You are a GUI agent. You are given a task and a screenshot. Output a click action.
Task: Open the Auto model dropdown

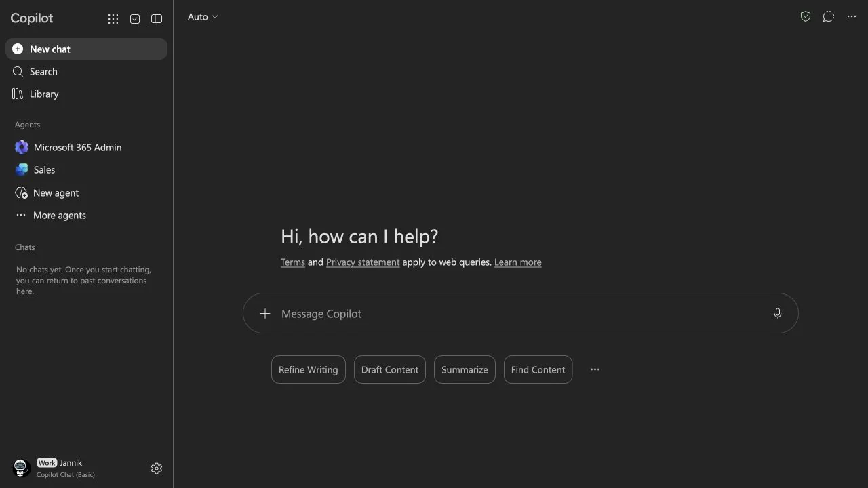203,17
